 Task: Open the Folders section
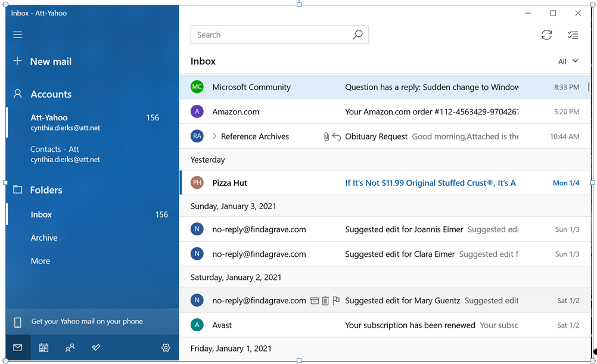pyautogui.click(x=38, y=189)
